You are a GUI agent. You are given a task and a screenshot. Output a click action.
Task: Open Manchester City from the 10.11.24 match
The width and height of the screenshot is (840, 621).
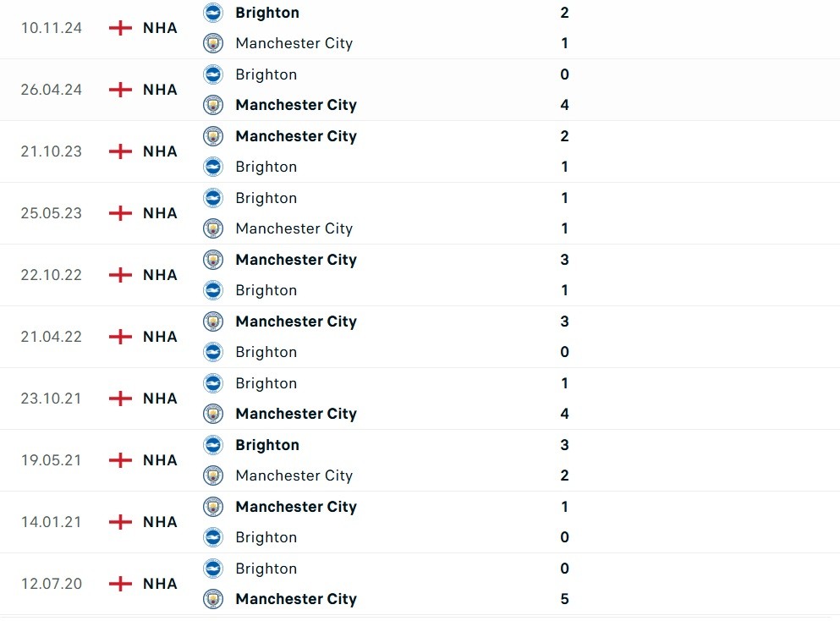[294, 43]
